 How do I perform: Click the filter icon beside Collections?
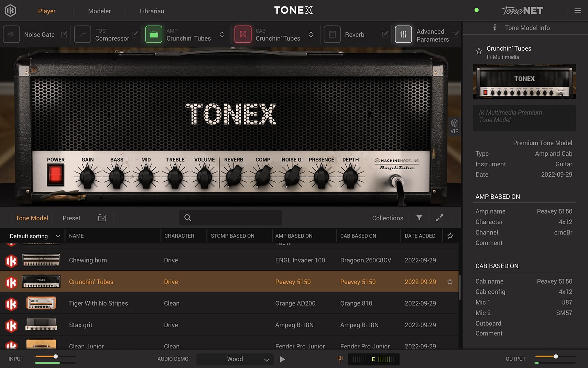(x=419, y=218)
